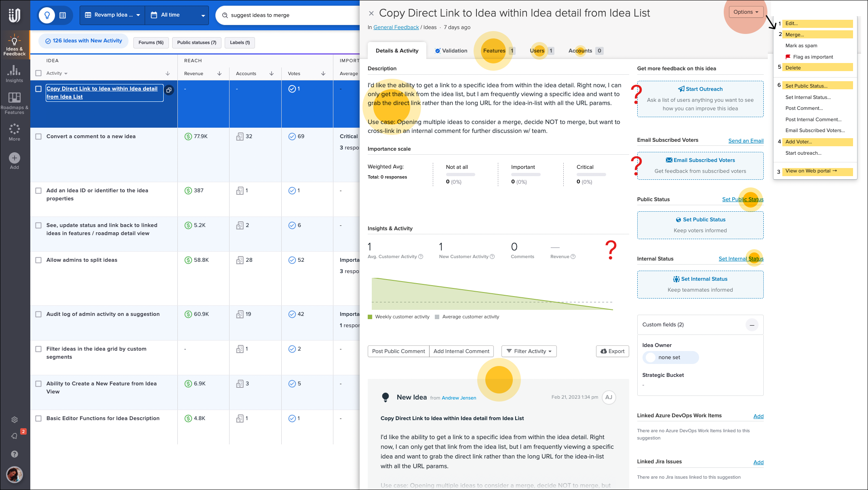Open the Activity column dropdown
This screenshot has height=490, width=868.
coord(57,74)
